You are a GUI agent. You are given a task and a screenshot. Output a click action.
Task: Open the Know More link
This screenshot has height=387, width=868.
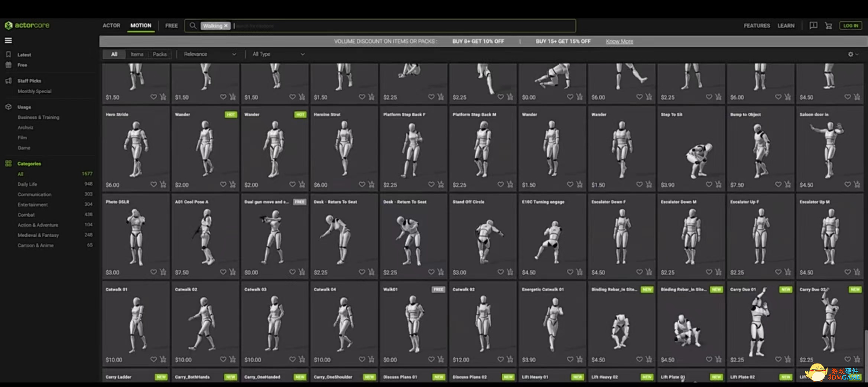point(620,41)
